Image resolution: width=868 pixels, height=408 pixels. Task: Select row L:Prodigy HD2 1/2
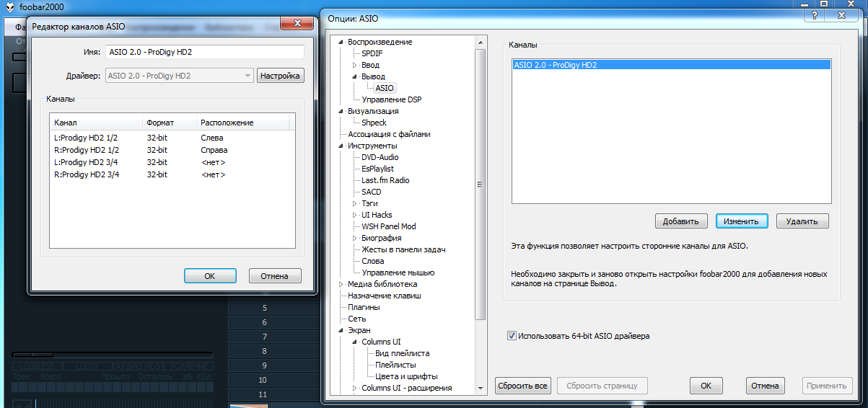point(172,138)
